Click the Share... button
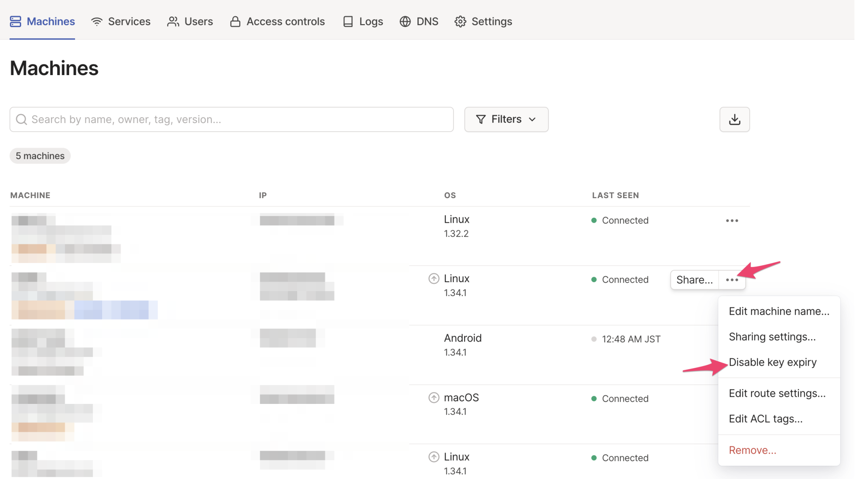The width and height of the screenshot is (868, 479). point(694,280)
